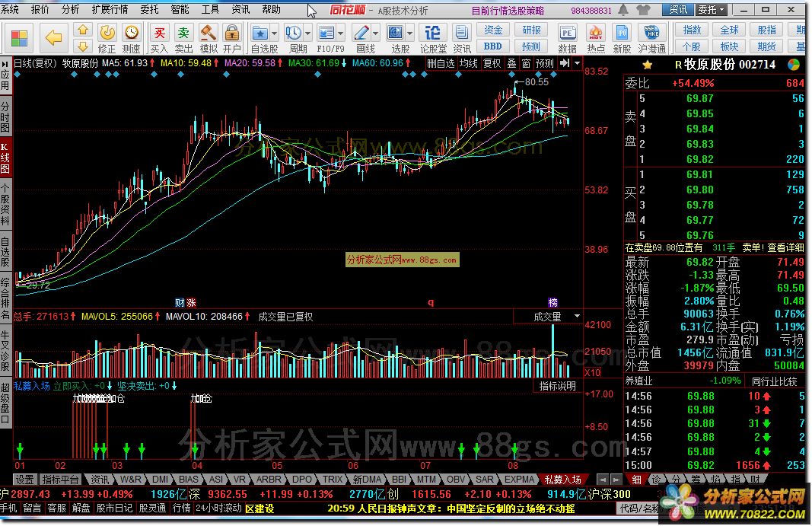Click 查看详细 sell order detail link
The image size is (812, 526).
tap(785, 247)
